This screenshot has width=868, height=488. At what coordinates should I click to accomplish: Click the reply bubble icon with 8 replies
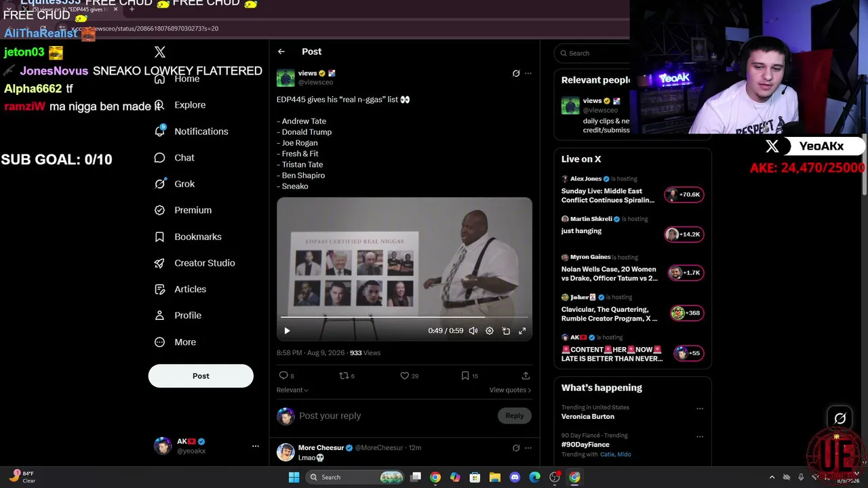[x=283, y=375]
